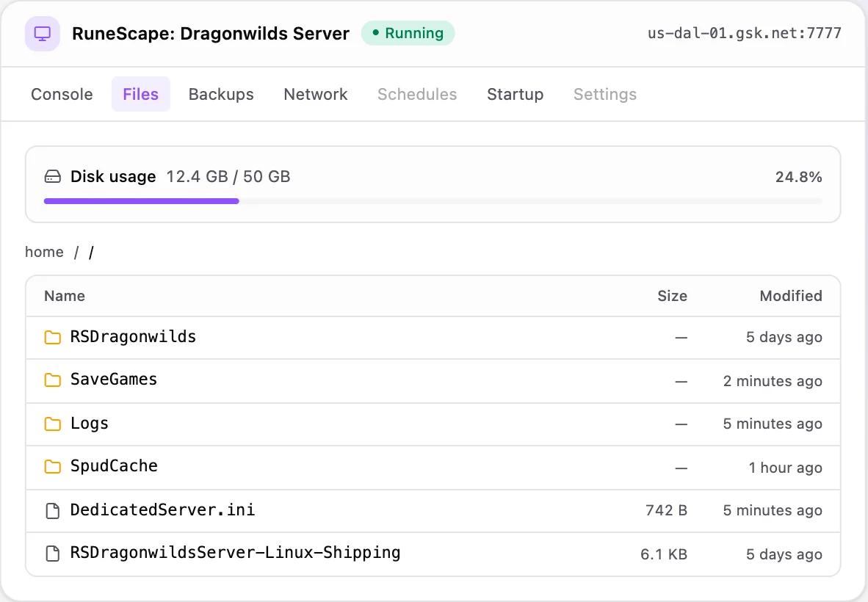Select the Files tab
Viewport: 868px width, 602px height.
pyautogui.click(x=140, y=94)
